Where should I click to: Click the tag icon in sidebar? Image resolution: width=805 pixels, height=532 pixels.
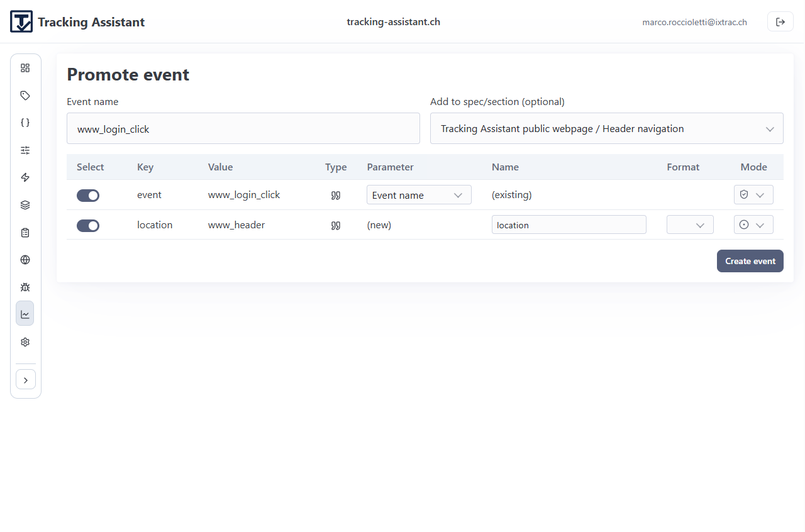coord(25,96)
